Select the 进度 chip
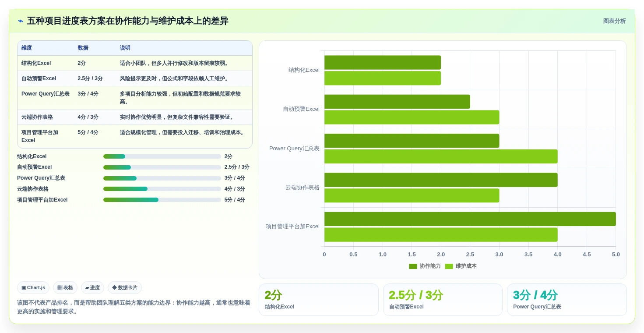Image resolution: width=644 pixels, height=333 pixels. (x=92, y=288)
